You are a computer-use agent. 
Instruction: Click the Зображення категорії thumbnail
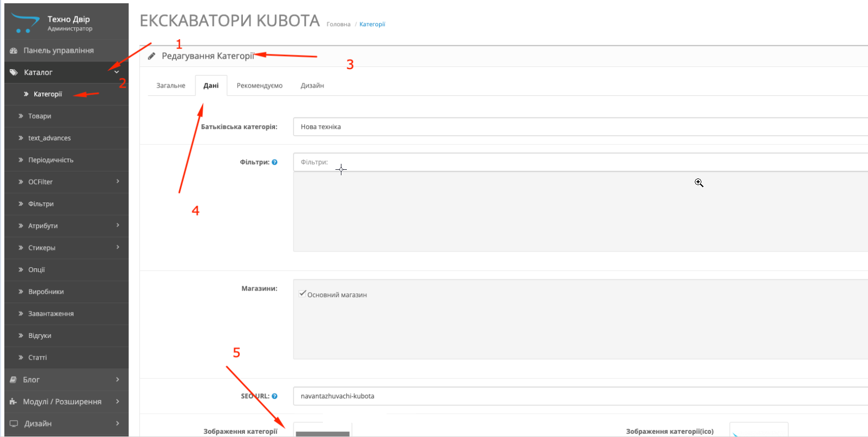[x=323, y=430]
